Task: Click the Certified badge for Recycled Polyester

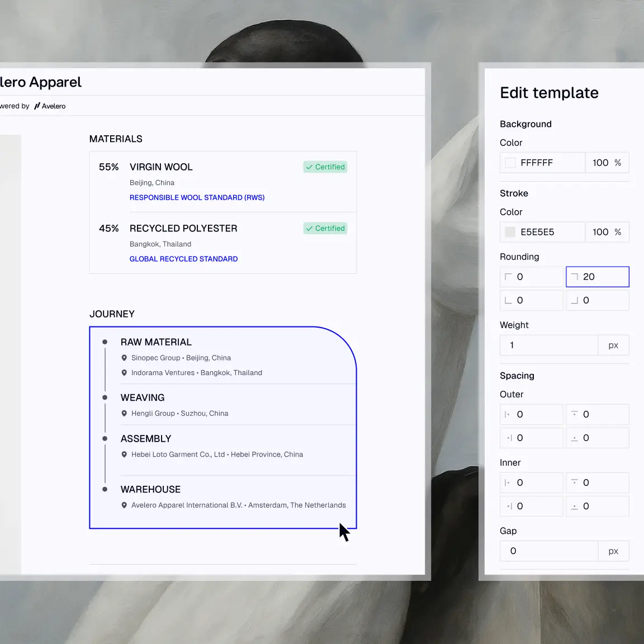Action: [x=325, y=229]
